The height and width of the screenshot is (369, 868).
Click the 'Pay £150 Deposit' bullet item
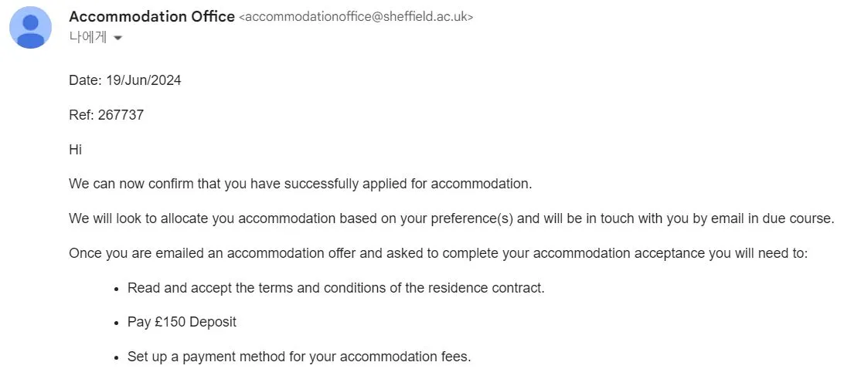pyautogui.click(x=182, y=322)
